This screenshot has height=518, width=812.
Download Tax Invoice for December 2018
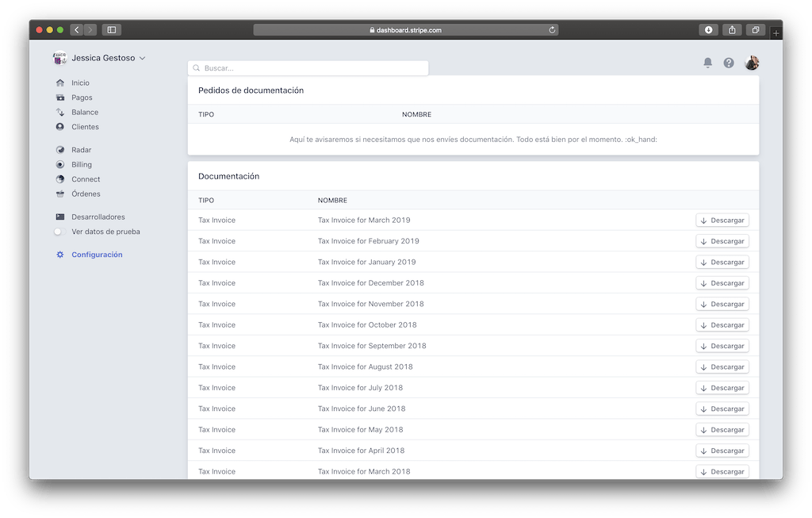722,283
